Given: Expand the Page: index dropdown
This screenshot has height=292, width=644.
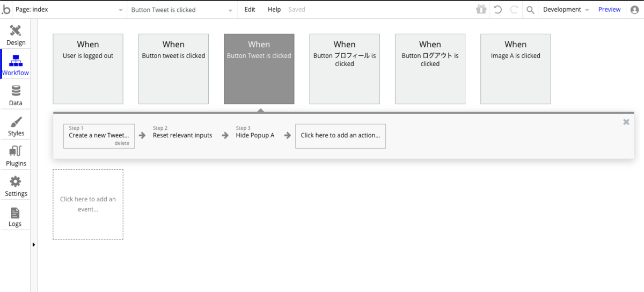Looking at the screenshot, I should (69, 10).
